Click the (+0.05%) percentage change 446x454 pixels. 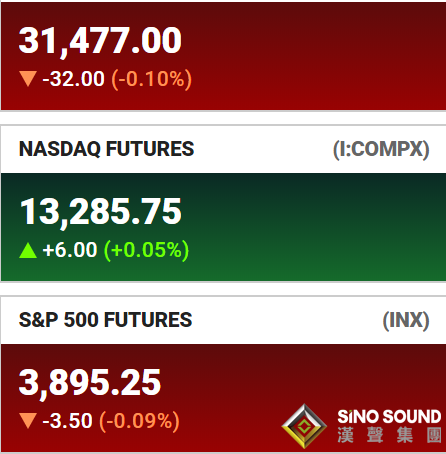click(146, 250)
